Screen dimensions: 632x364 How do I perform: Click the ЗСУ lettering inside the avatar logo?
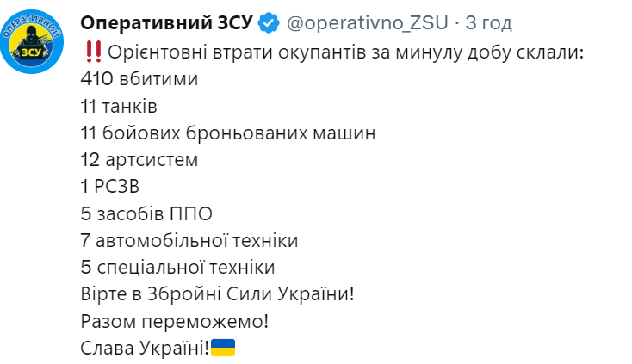click(31, 52)
